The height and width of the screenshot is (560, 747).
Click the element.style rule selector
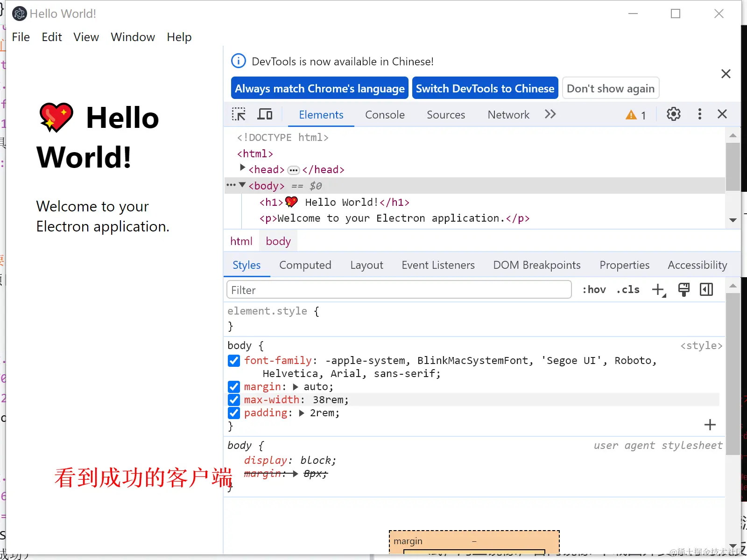(267, 311)
